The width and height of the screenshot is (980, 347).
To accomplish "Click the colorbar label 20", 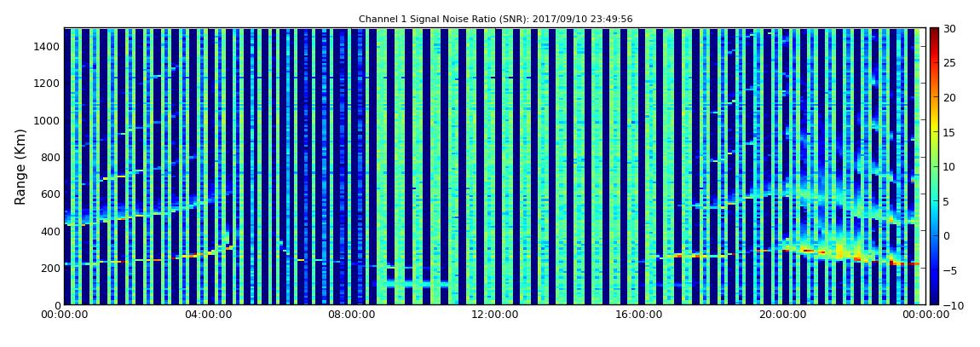I will click(x=951, y=97).
